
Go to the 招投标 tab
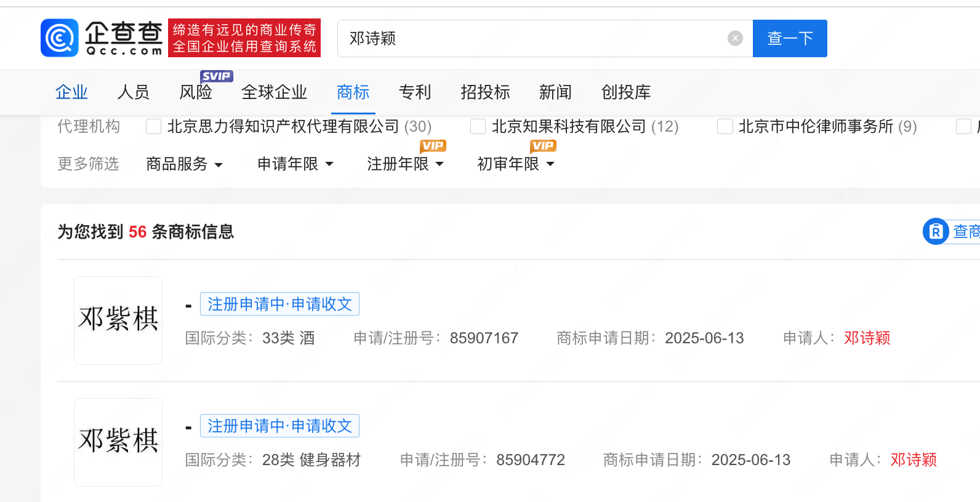tap(486, 92)
